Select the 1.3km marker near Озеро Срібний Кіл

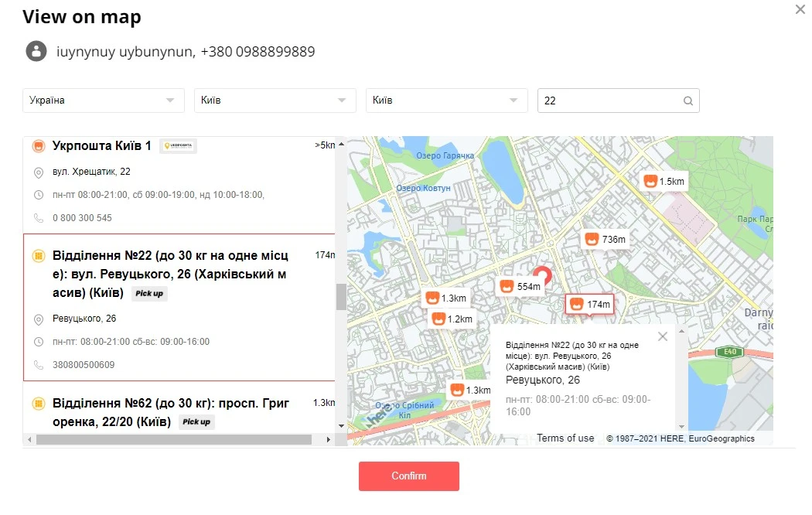(x=470, y=390)
